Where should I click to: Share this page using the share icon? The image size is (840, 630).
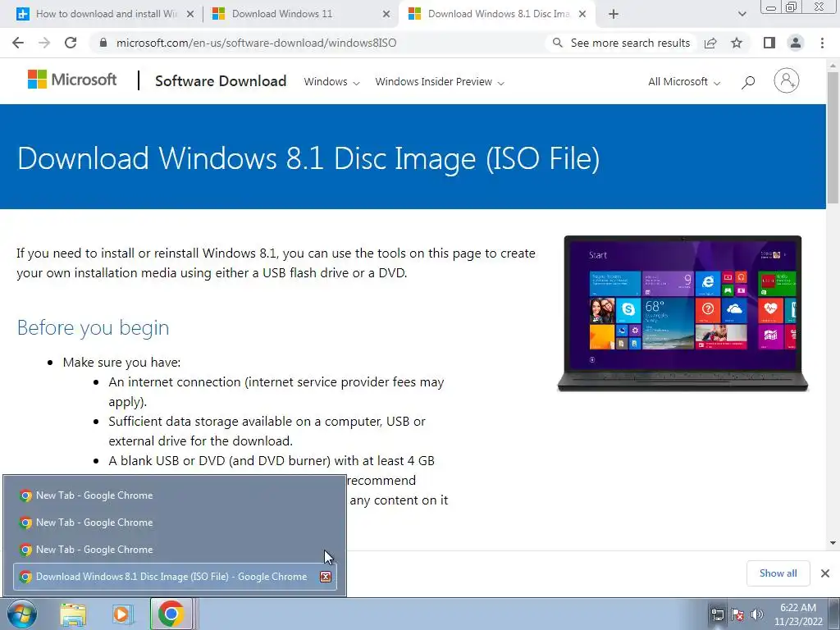pos(710,43)
